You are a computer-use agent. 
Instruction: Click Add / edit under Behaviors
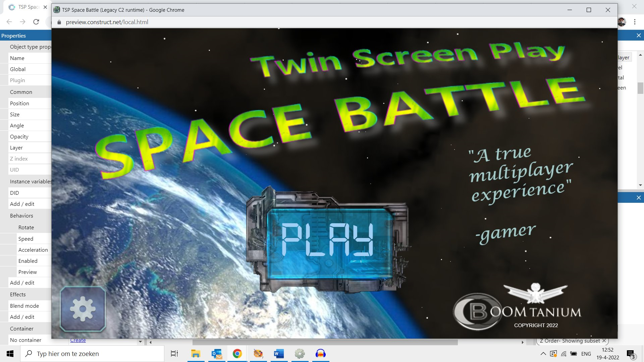[22, 283]
